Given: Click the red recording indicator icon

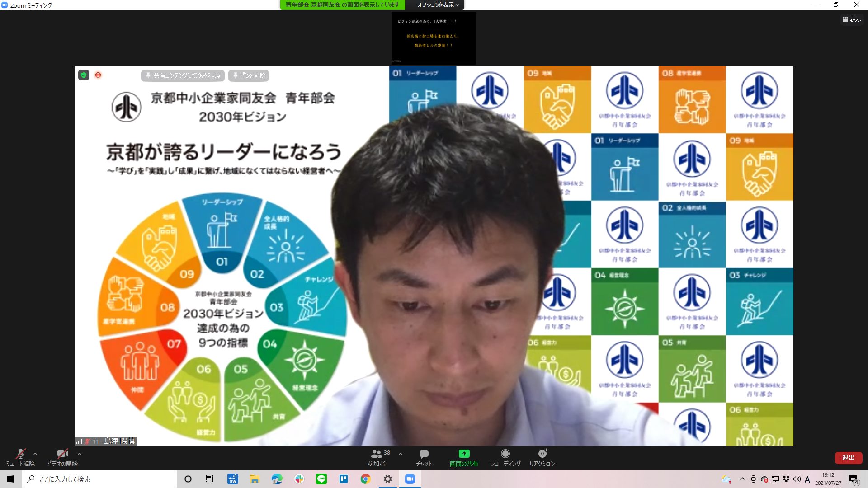Looking at the screenshot, I should pos(98,75).
